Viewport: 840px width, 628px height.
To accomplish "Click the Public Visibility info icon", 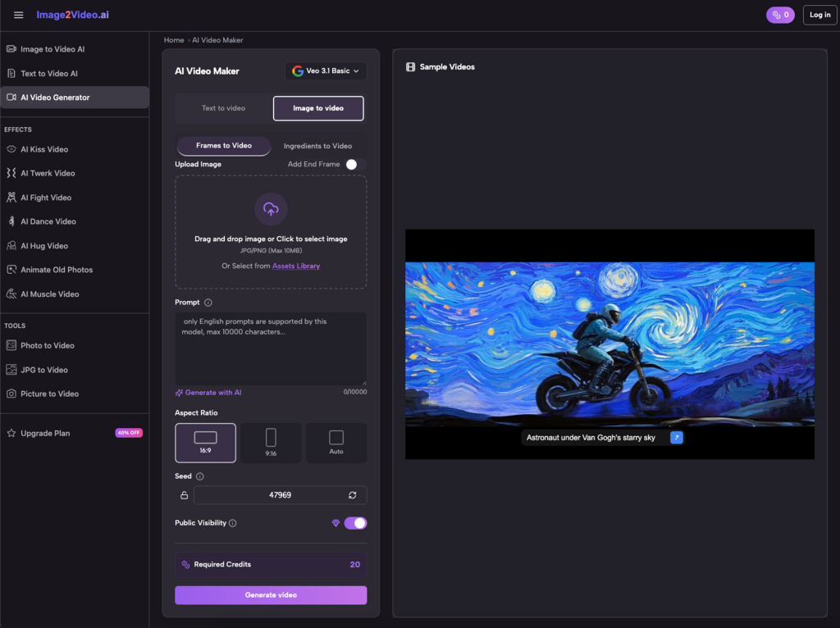I will [x=233, y=523].
